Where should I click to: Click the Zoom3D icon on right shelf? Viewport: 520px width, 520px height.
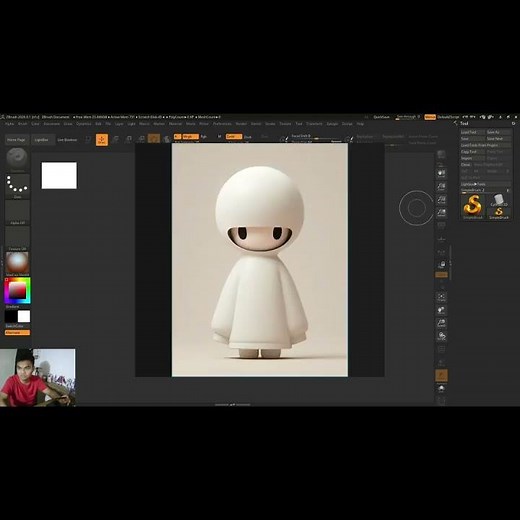point(441,323)
